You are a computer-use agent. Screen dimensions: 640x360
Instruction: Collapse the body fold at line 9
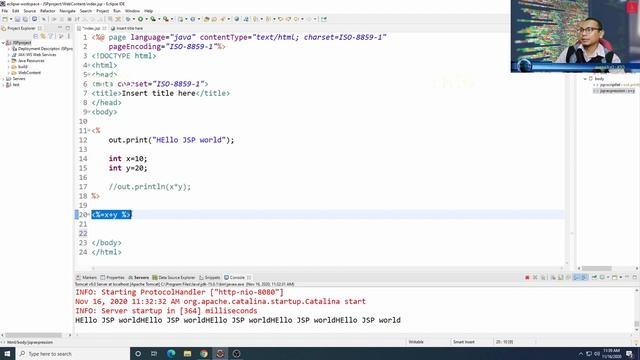click(x=89, y=112)
